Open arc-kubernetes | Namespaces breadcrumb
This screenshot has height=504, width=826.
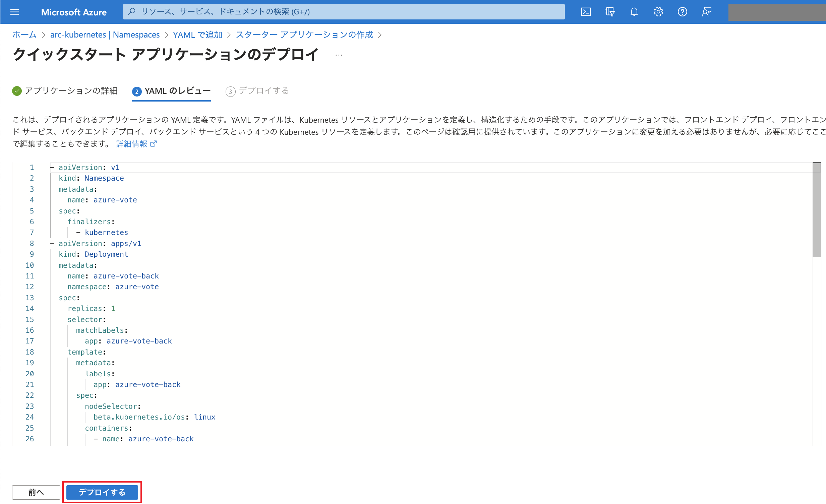105,35
